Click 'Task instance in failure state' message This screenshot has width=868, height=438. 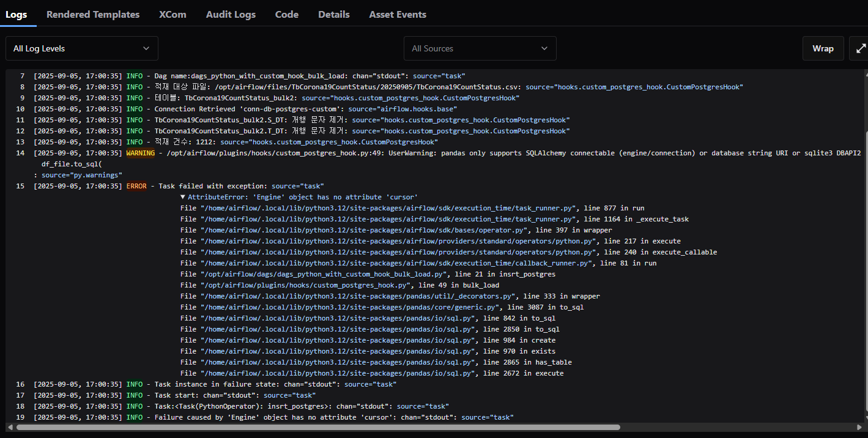pyautogui.click(x=217, y=384)
